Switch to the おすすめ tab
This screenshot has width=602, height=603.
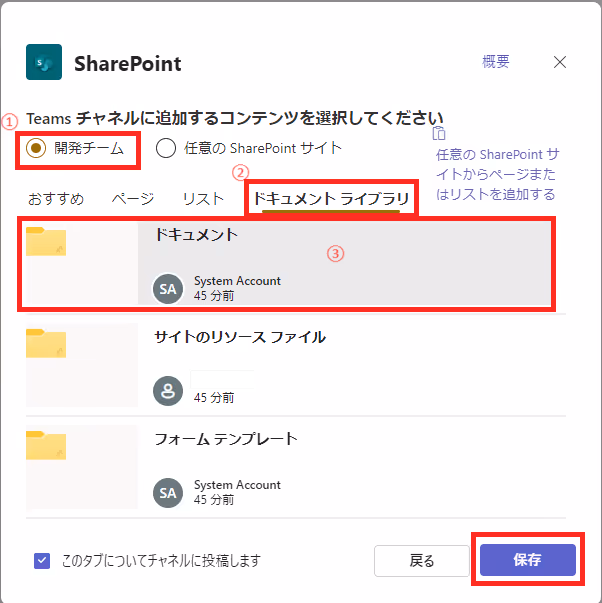[56, 199]
